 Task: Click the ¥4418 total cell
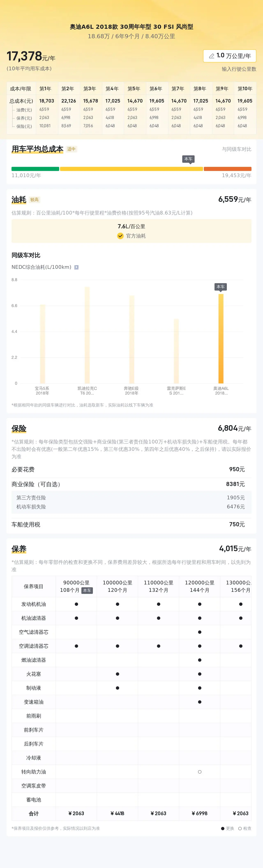118,813
